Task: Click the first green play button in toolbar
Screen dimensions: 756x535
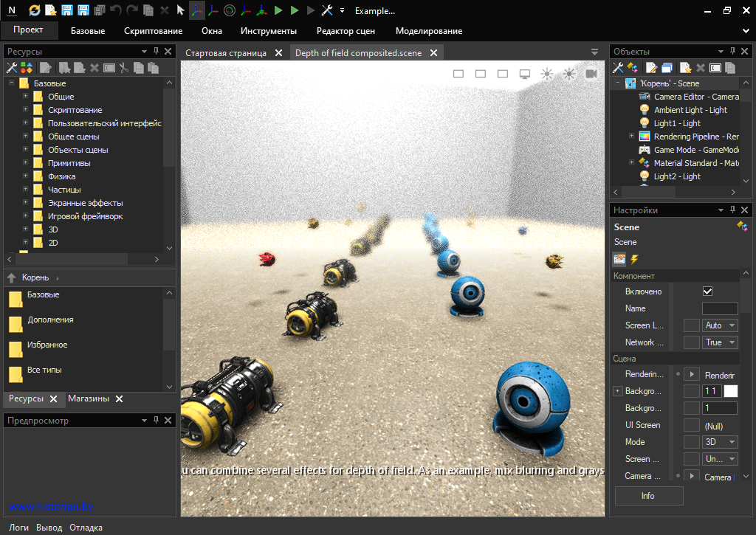Action: tap(278, 10)
